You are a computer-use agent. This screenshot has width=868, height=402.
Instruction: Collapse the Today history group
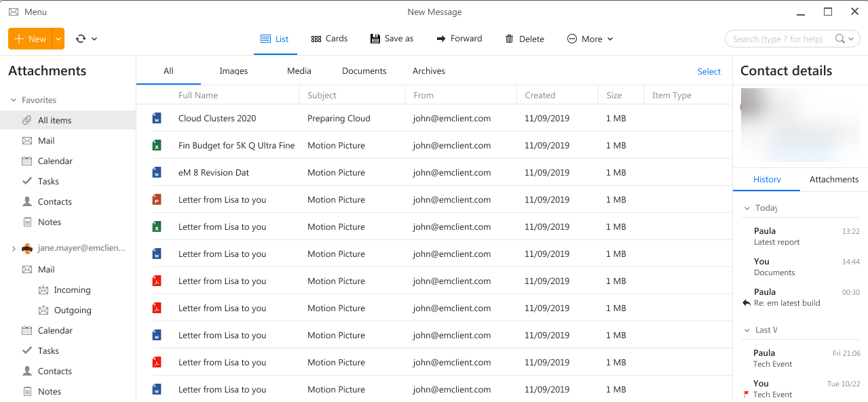coord(747,208)
